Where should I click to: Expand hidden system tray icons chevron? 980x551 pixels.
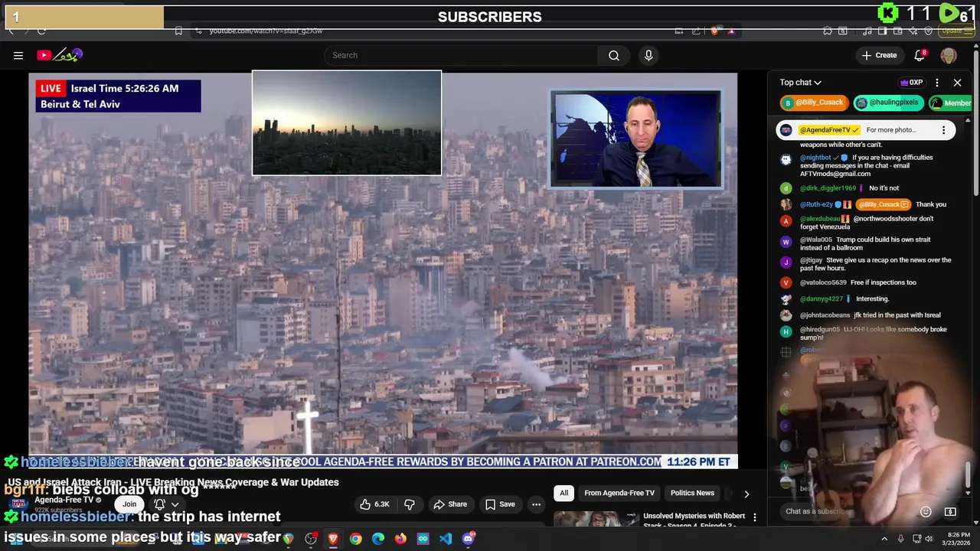point(884,539)
